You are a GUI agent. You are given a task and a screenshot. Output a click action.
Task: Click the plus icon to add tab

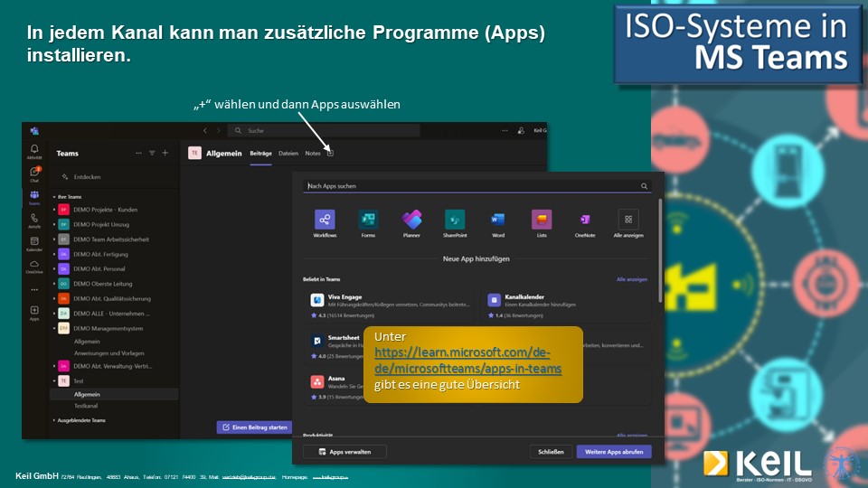[x=330, y=153]
